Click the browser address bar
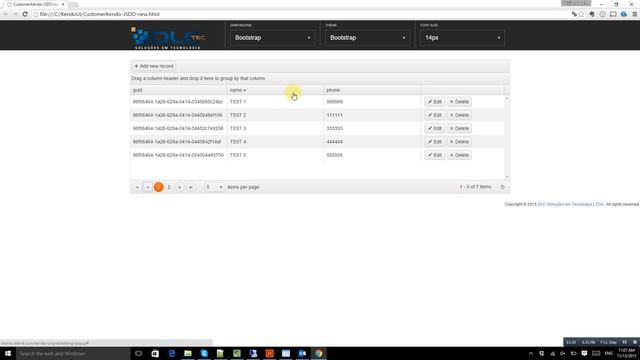This screenshot has width=640, height=360. point(302,14)
